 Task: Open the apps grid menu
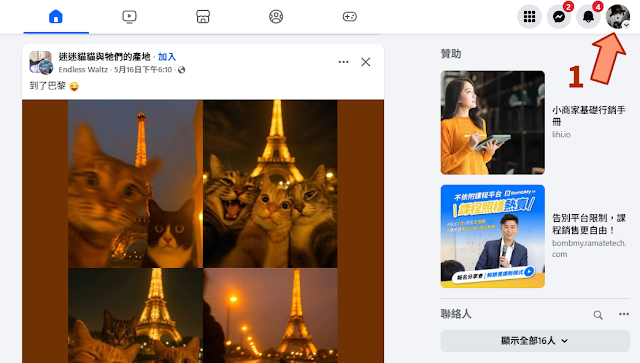tap(529, 17)
